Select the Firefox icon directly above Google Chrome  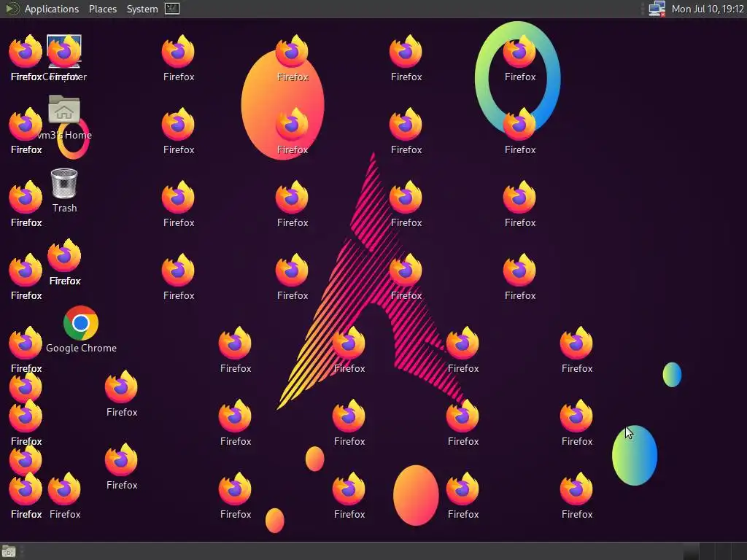click(64, 256)
